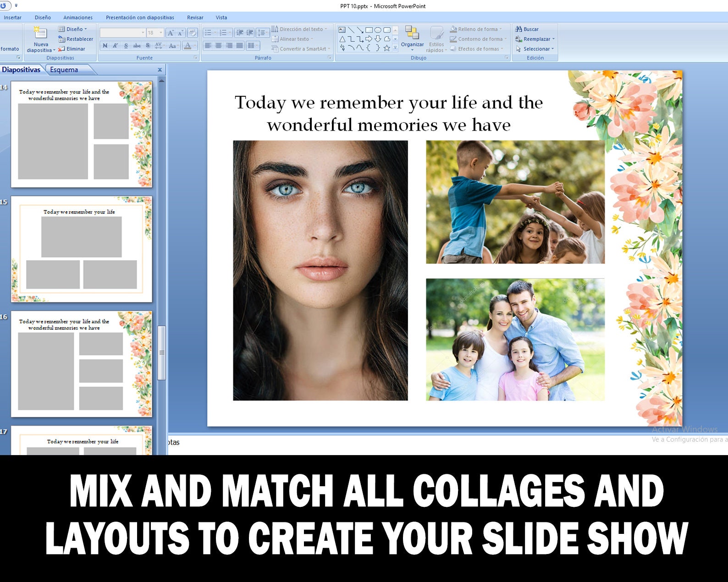Open the Animaciones ribbon tab

[x=78, y=17]
